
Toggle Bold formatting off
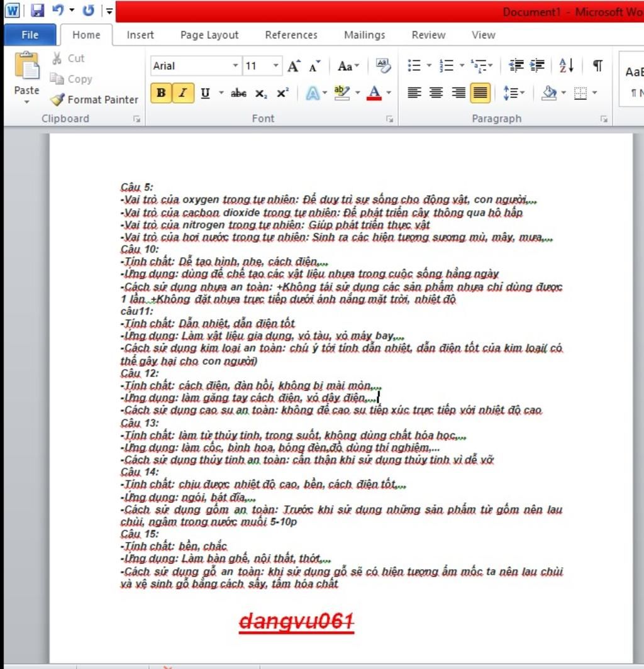point(161,92)
